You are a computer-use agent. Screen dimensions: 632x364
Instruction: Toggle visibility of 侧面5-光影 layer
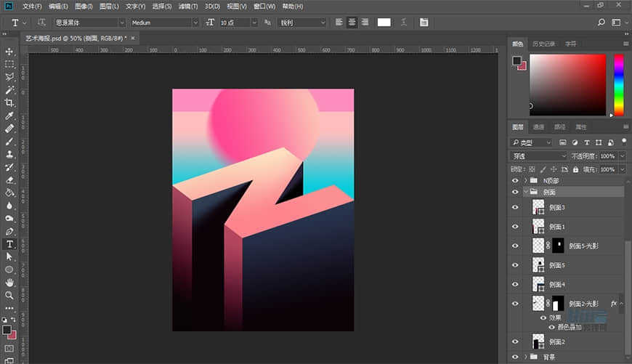pos(515,246)
